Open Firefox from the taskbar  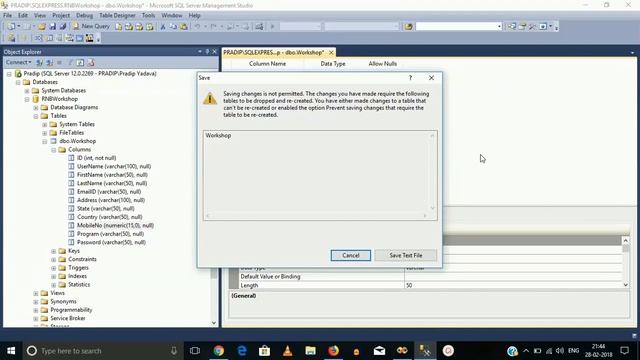[333, 351]
